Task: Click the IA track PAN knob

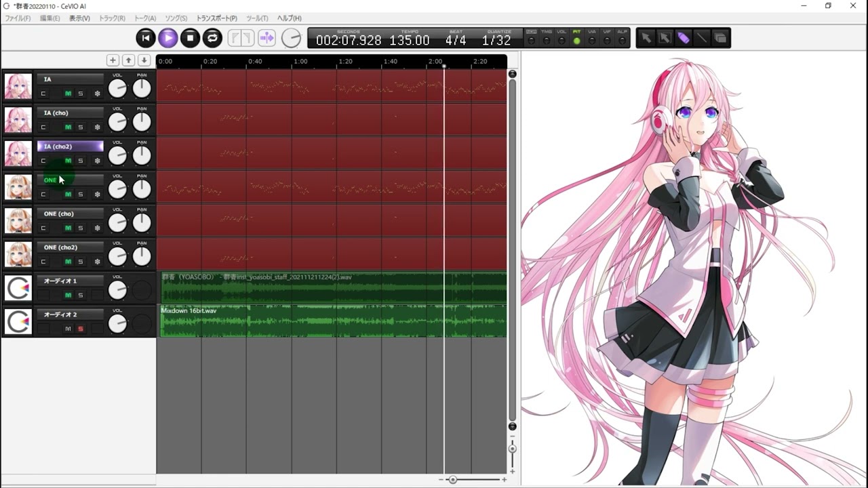Action: (x=142, y=88)
